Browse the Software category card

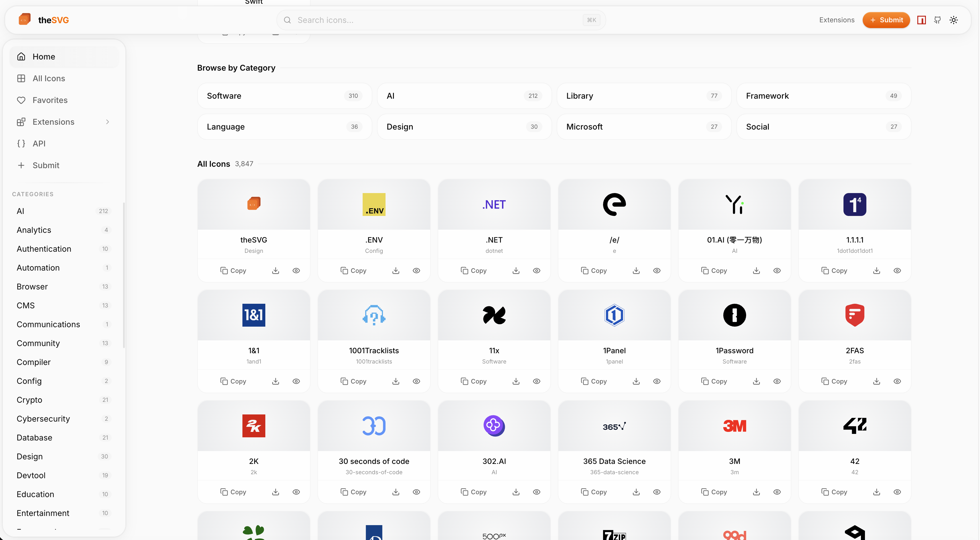coord(284,96)
